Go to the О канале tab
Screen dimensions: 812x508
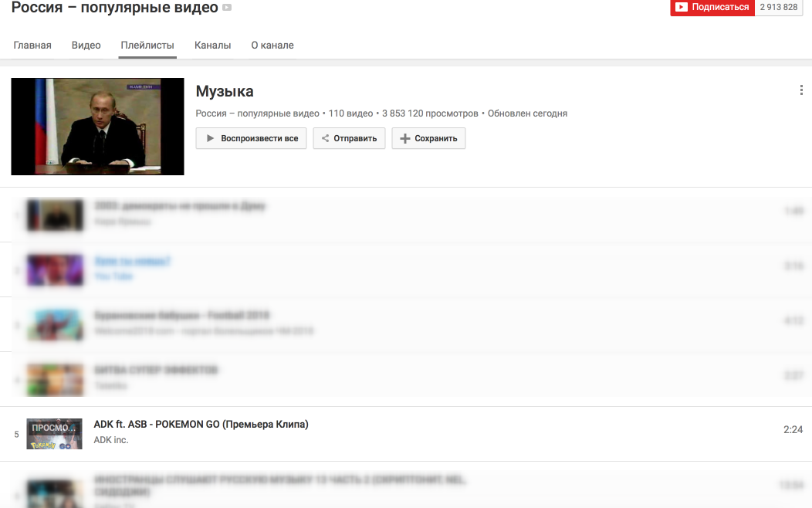(x=272, y=45)
